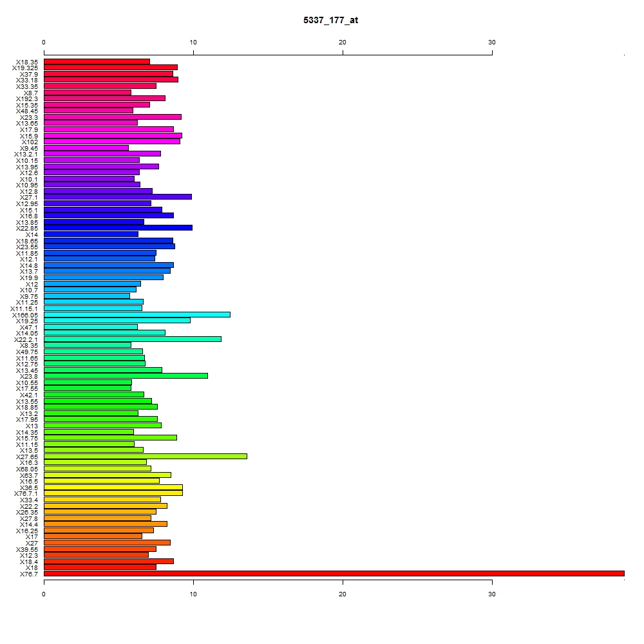
Task: Click the bar for X19.25
Action: [117, 320]
